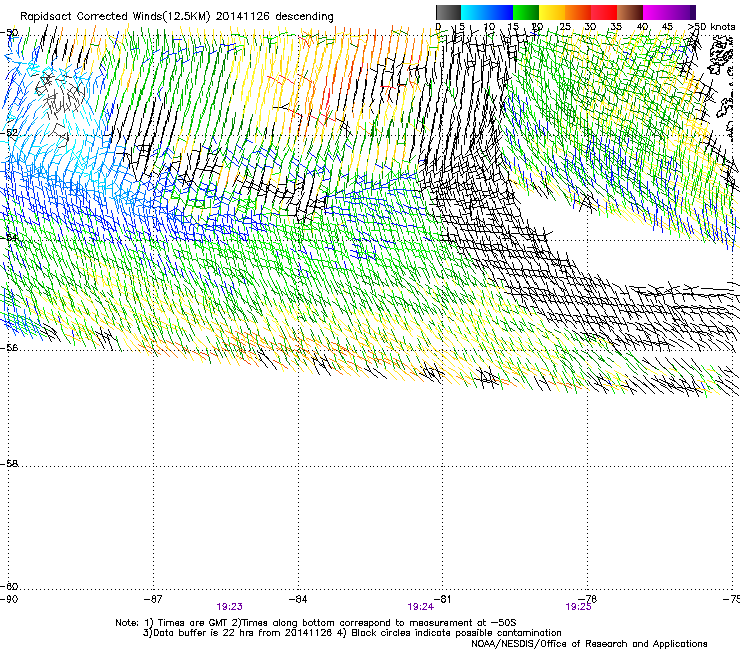Click the 19:25 swath time label
This screenshot has height=650, width=740.
[578, 607]
